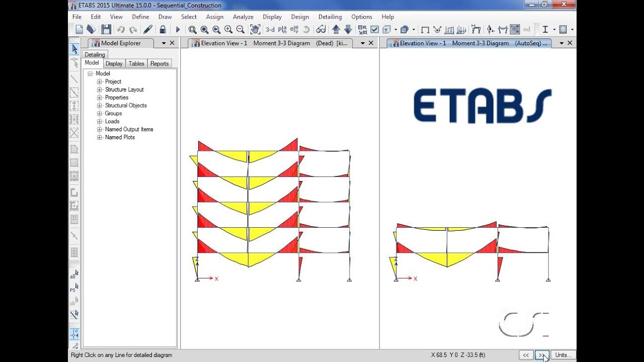The height and width of the screenshot is (362, 644).
Task: Click the glasses perspective toggle icon
Action: coord(321,30)
